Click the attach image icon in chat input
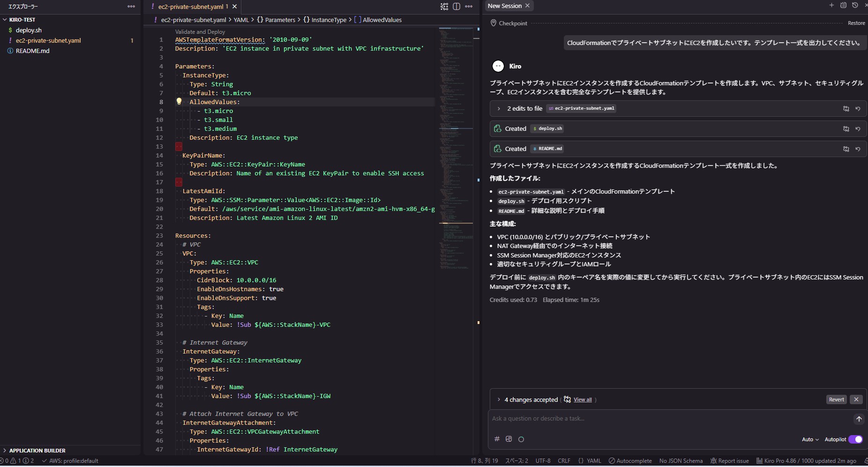 (x=509, y=439)
